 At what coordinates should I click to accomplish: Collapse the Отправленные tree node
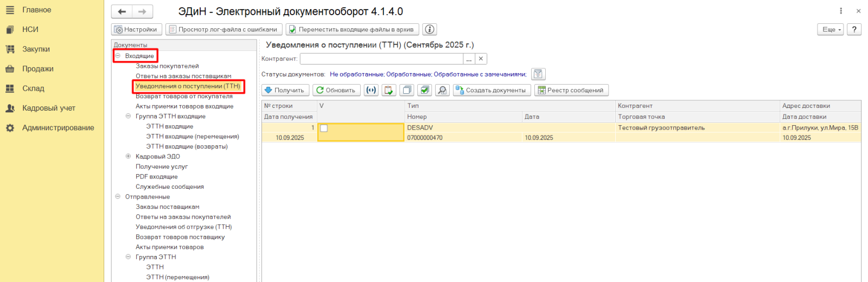coord(118,197)
